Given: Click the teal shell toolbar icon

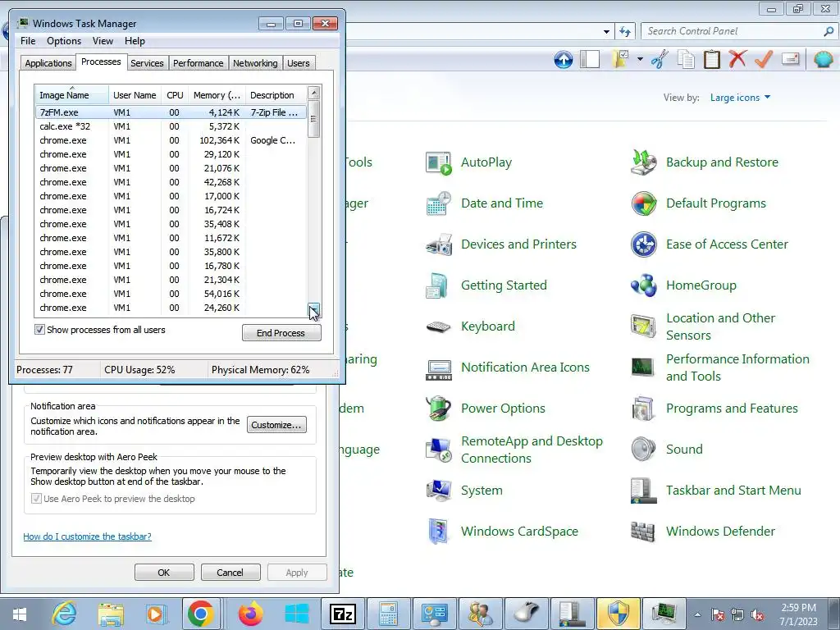Looking at the screenshot, I should coord(822,59).
